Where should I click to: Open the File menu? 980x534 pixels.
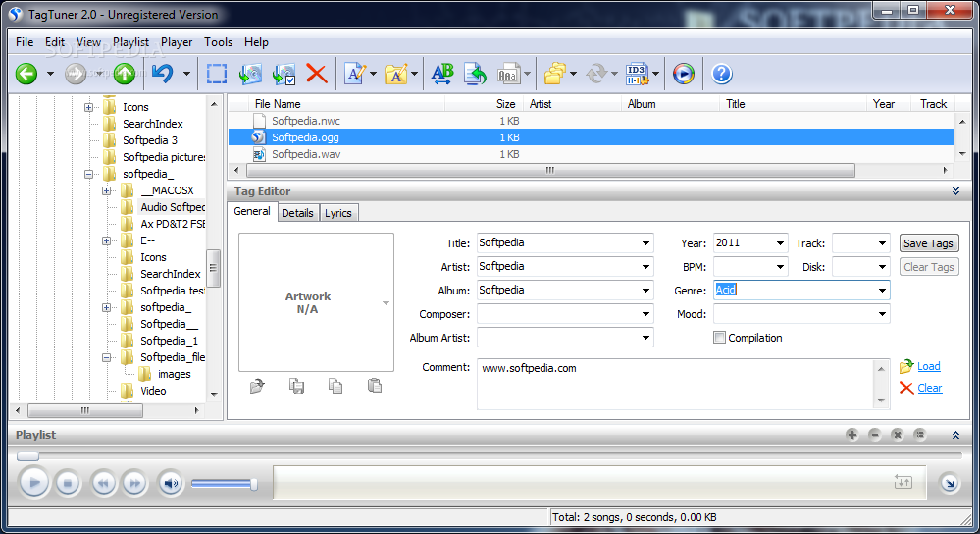[x=25, y=42]
